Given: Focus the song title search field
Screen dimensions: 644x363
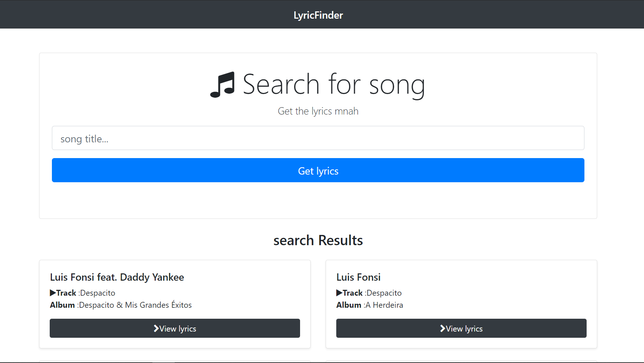Looking at the screenshot, I should click(x=318, y=138).
